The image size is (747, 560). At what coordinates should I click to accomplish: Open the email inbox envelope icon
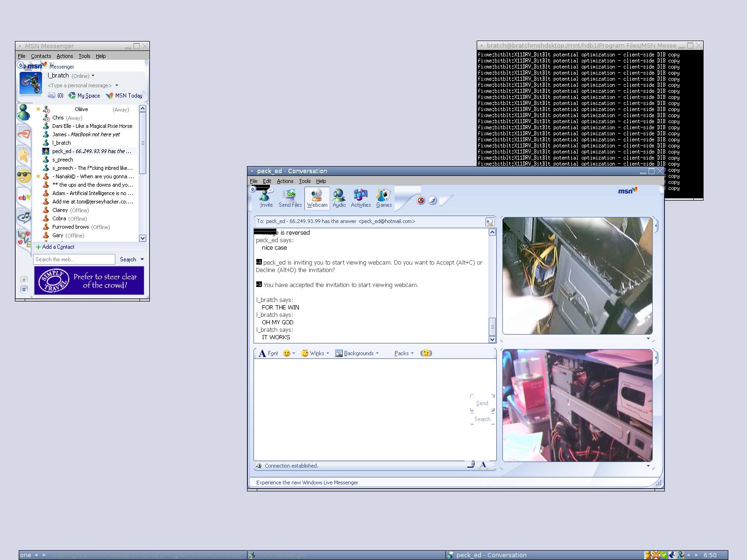point(52,96)
